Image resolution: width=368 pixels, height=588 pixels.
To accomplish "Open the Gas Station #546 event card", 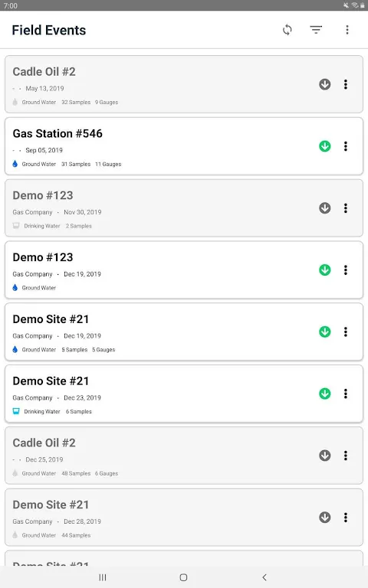I will 184,146.
